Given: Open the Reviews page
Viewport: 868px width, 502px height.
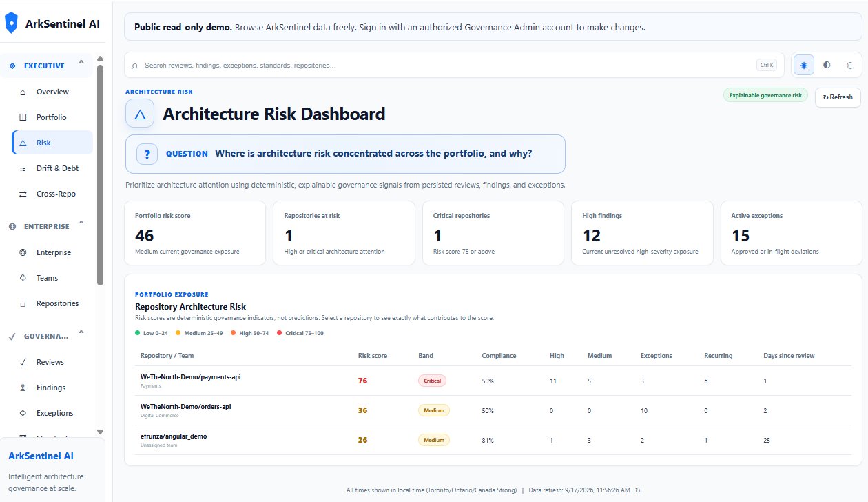Looking at the screenshot, I should click(x=52, y=362).
